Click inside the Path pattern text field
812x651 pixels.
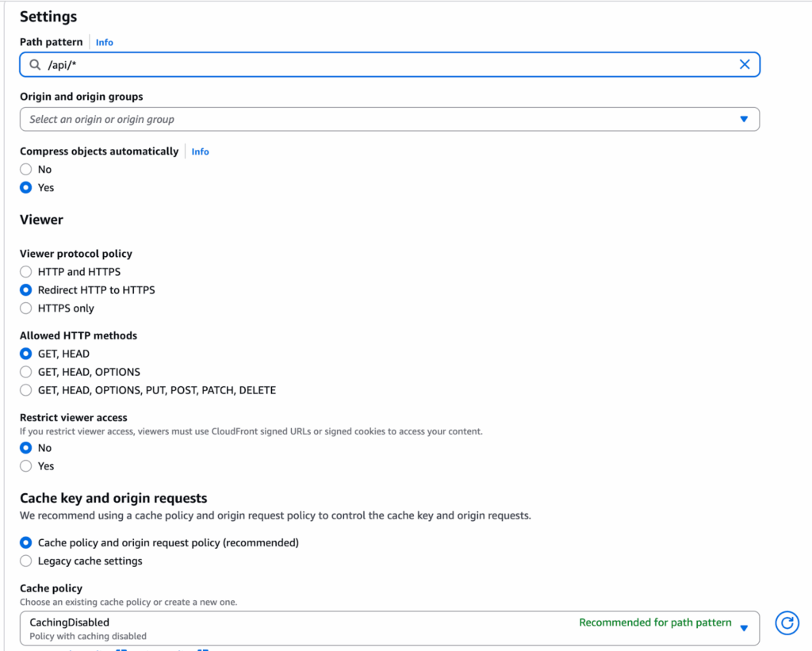pos(381,65)
